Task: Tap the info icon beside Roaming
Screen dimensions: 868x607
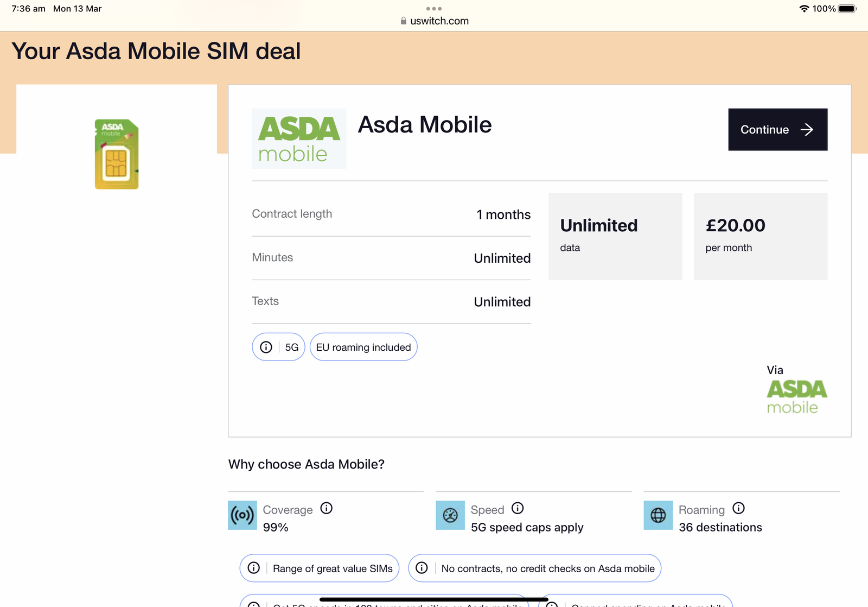Action: pyautogui.click(x=738, y=508)
